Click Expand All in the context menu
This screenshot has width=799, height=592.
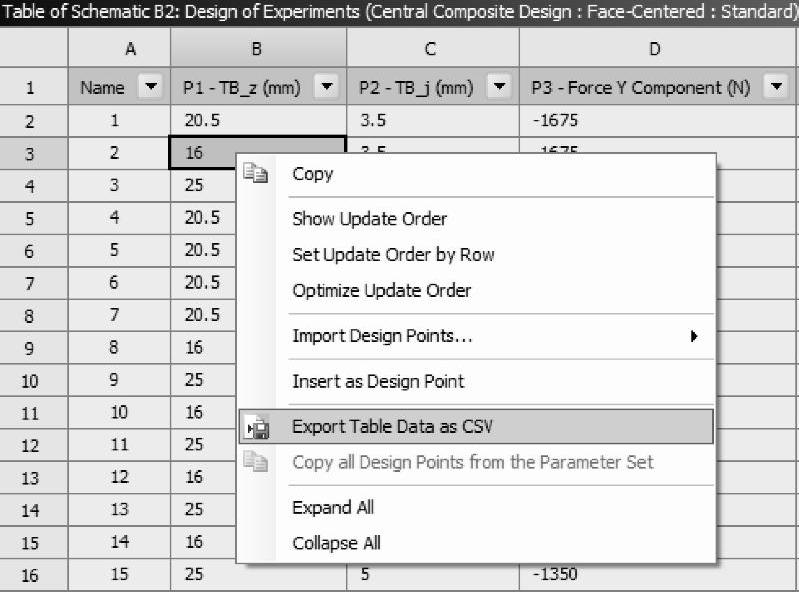tap(333, 507)
